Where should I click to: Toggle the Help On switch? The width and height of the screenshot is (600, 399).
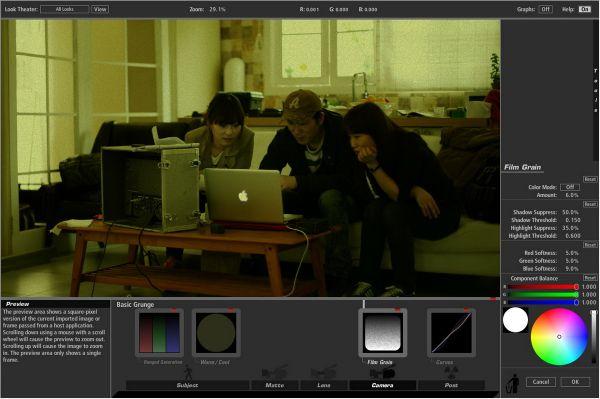585,9
